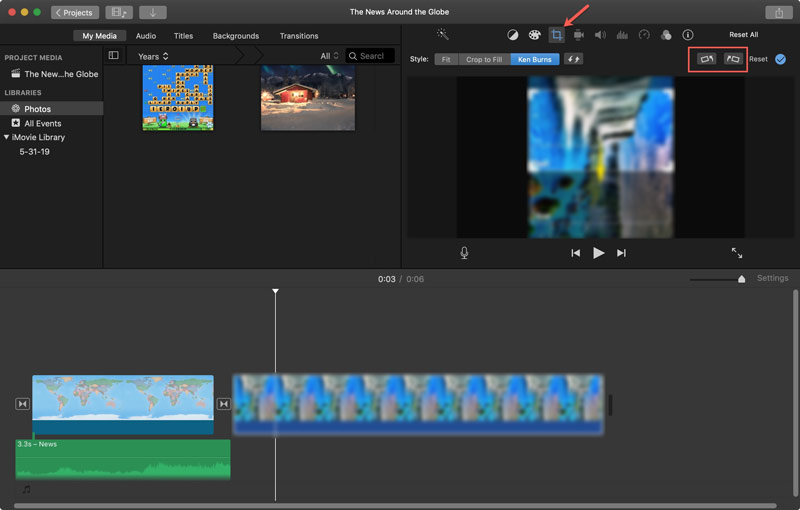Select the snowy red cabin thumbnail
The height and width of the screenshot is (510, 800).
308,97
